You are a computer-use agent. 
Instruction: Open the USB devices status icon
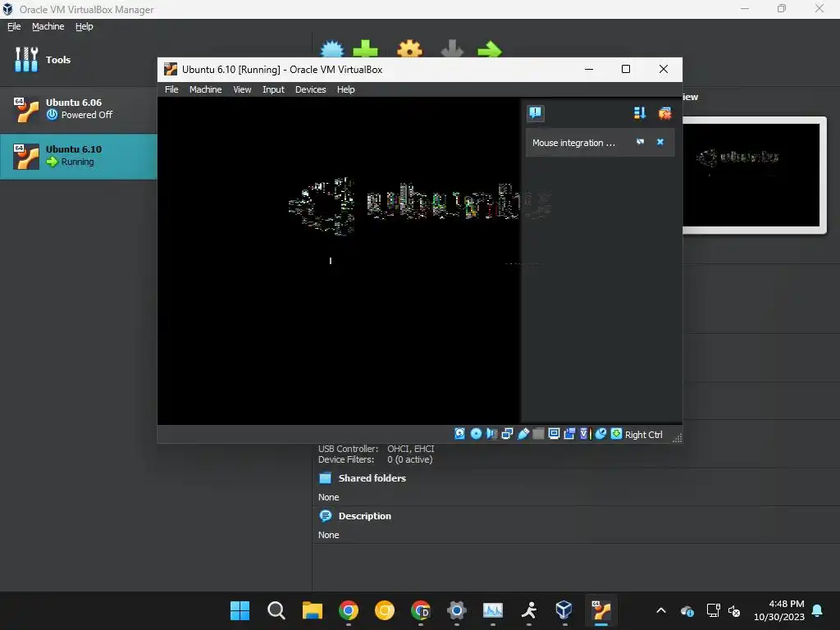click(523, 434)
